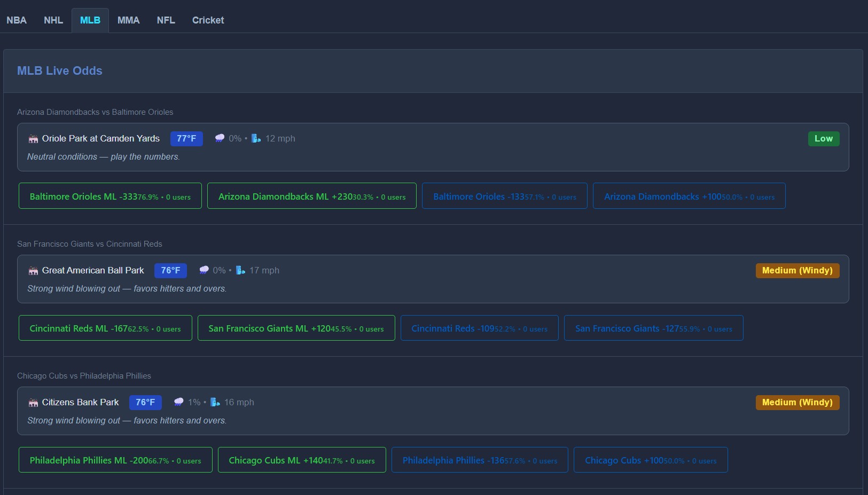Screen dimensions: 868x495
Task: Click the Citizens Bank Park name
Action: coord(81,402)
